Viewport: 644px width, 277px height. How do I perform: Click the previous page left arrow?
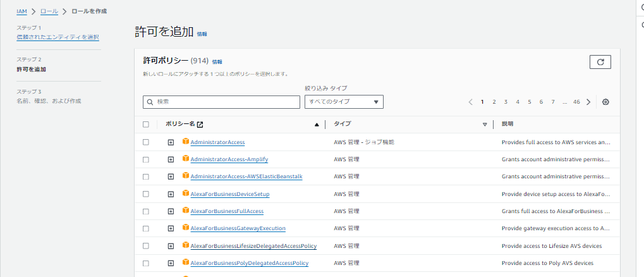(471, 102)
